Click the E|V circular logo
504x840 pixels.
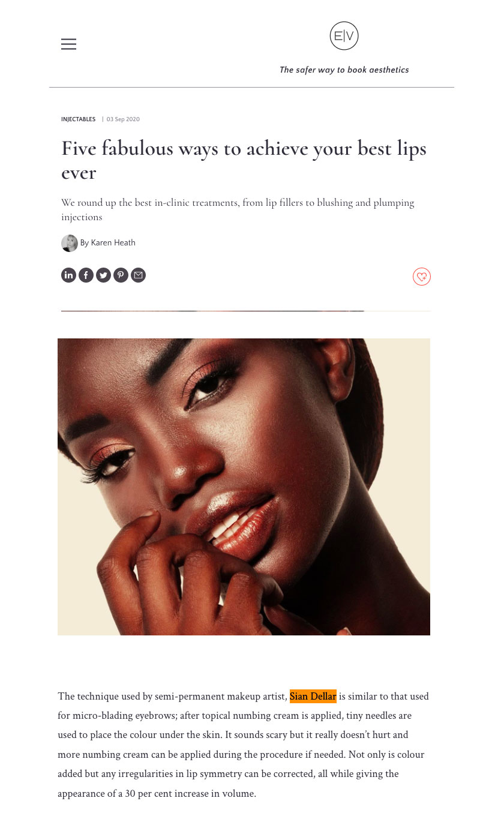point(344,36)
